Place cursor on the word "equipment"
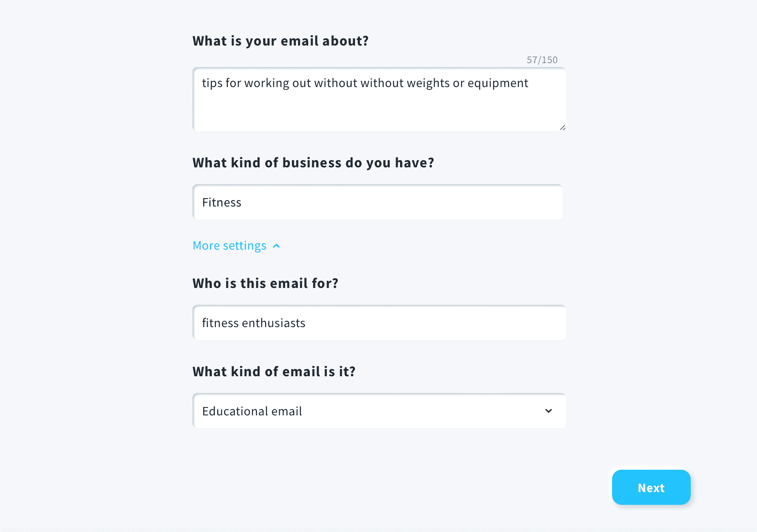 pos(497,83)
